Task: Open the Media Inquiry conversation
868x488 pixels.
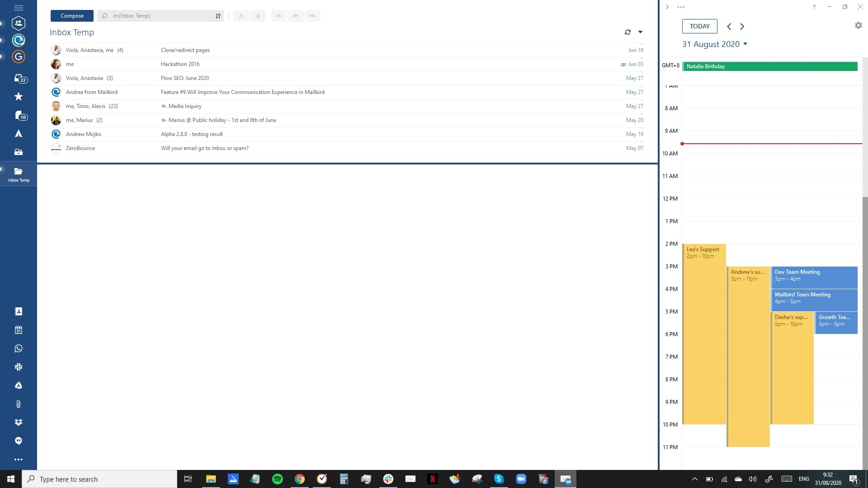Action: click(347, 106)
